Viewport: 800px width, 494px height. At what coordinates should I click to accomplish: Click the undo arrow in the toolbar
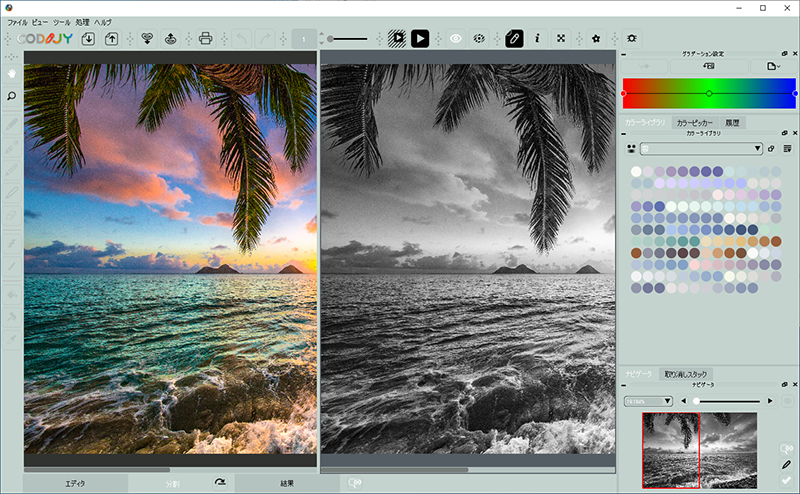pyautogui.click(x=242, y=39)
